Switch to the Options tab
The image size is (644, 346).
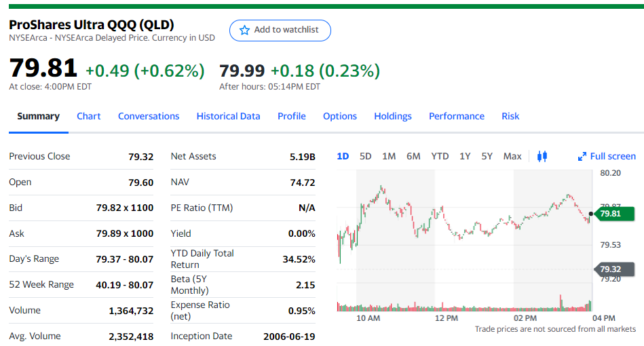pyautogui.click(x=340, y=116)
